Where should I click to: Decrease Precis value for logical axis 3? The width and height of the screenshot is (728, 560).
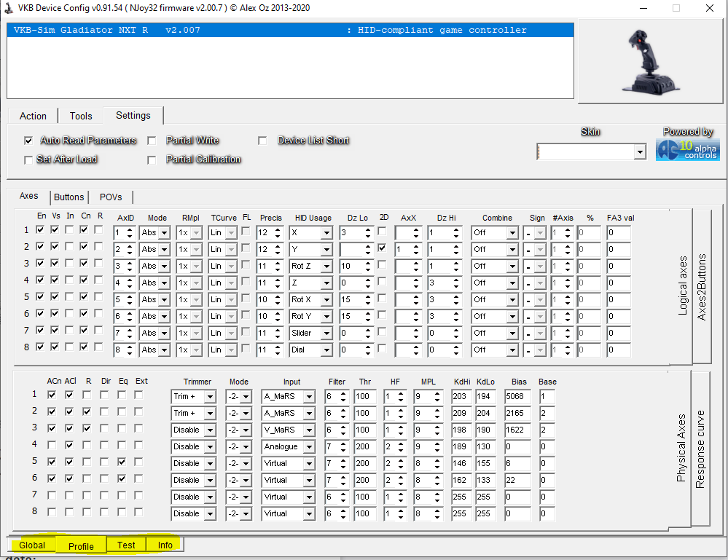278,269
